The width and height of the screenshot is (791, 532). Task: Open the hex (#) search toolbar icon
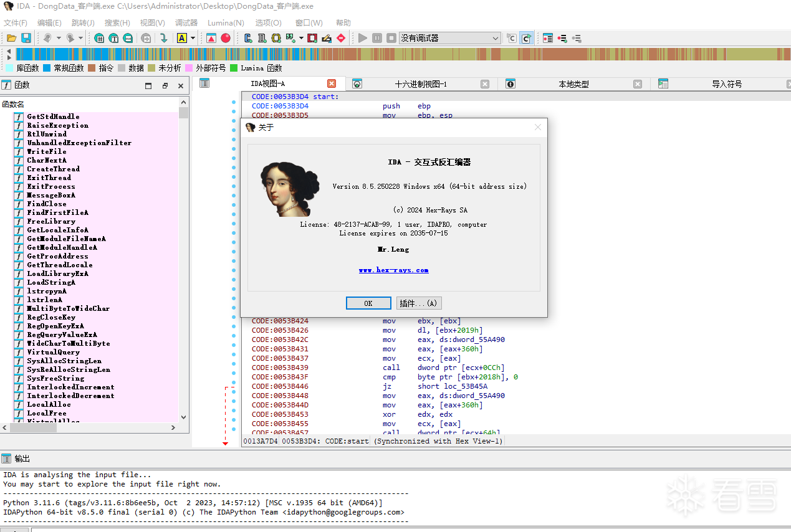99,38
